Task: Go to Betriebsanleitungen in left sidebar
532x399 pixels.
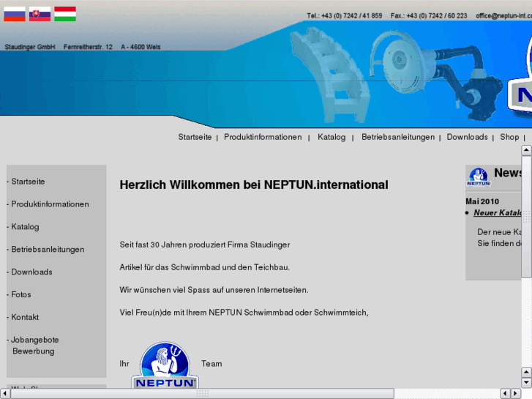Action: coord(48,249)
